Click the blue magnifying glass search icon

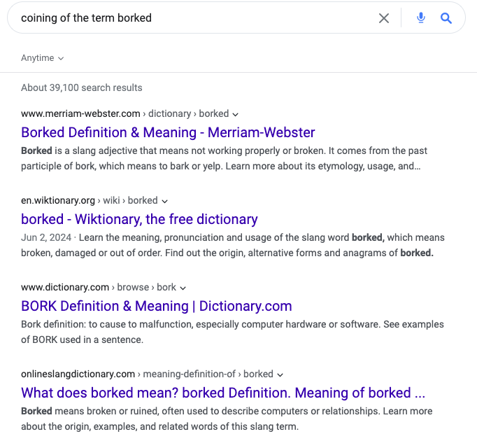[446, 18]
